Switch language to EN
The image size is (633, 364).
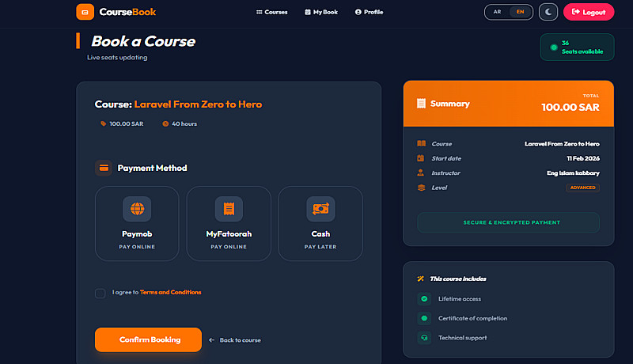pyautogui.click(x=520, y=12)
